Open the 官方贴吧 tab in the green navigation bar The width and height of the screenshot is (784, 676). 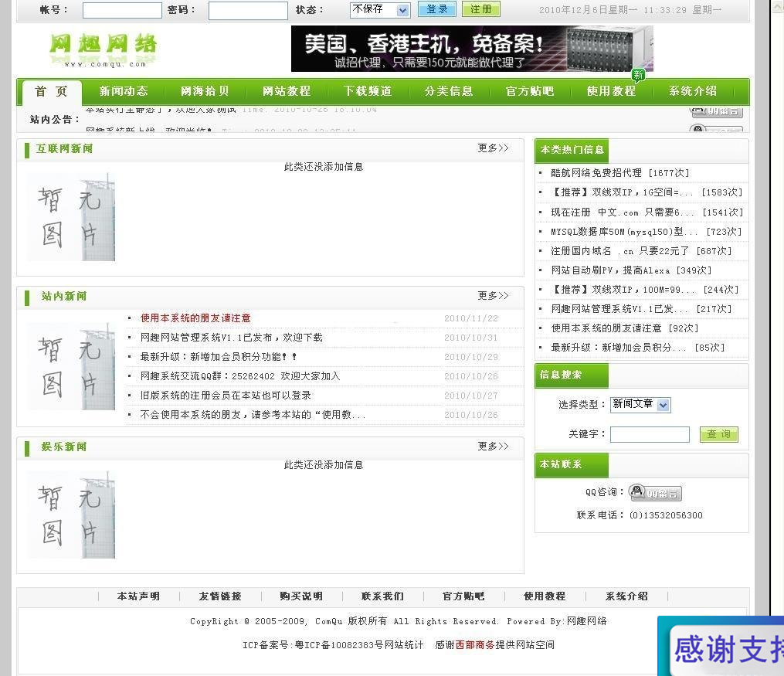(x=530, y=91)
